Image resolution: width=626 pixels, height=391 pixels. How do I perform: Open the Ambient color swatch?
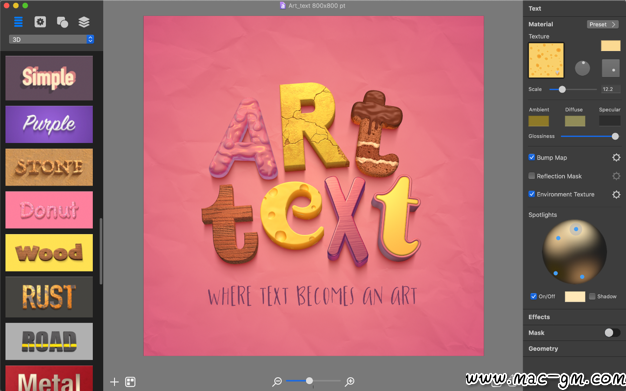click(539, 121)
